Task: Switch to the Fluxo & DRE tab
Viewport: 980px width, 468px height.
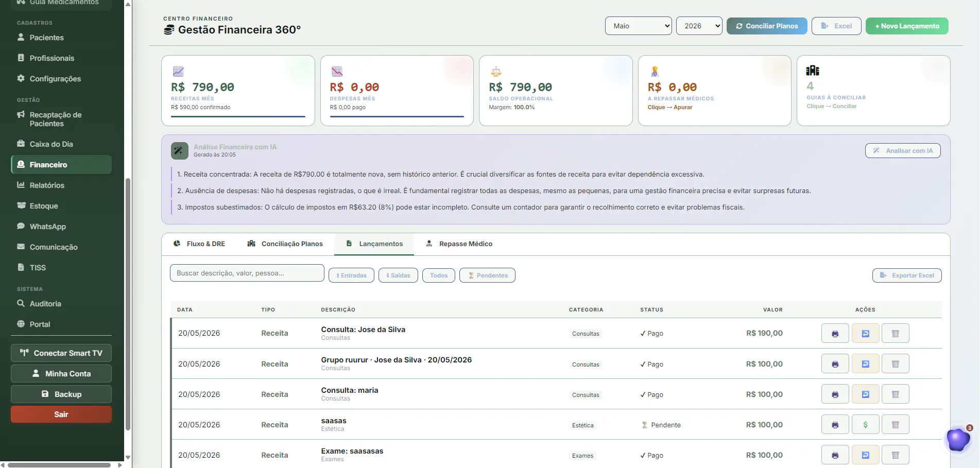Action: 199,244
